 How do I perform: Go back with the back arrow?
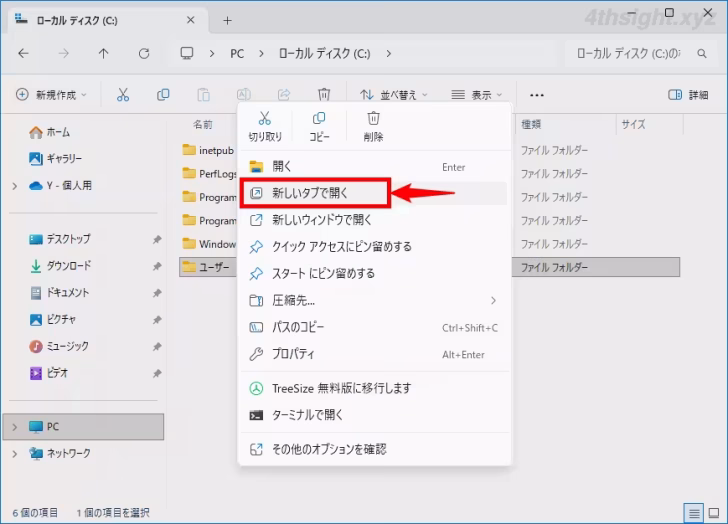(23, 53)
